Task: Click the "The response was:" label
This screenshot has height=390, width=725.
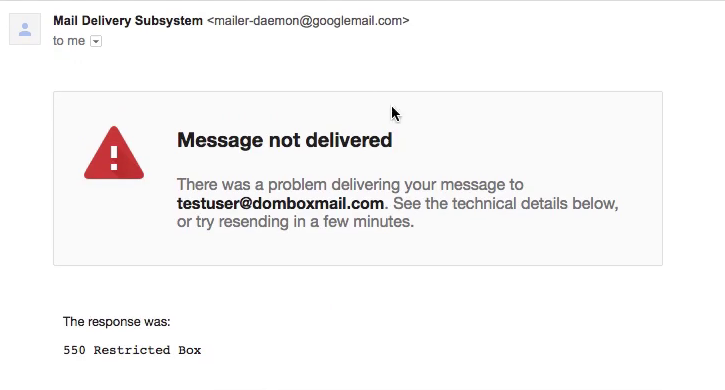Action: pos(117,322)
